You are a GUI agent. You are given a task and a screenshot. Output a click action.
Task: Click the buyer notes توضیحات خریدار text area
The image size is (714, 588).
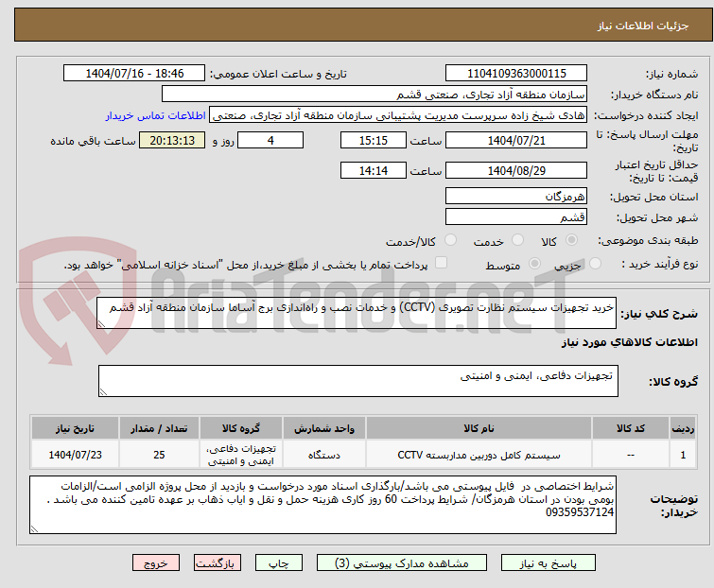[x=322, y=505]
